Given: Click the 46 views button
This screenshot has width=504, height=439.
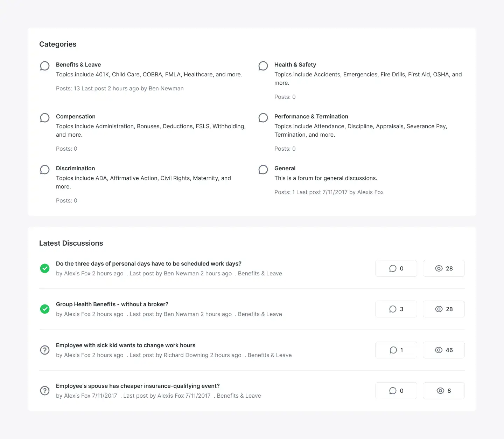Looking at the screenshot, I should [444, 350].
